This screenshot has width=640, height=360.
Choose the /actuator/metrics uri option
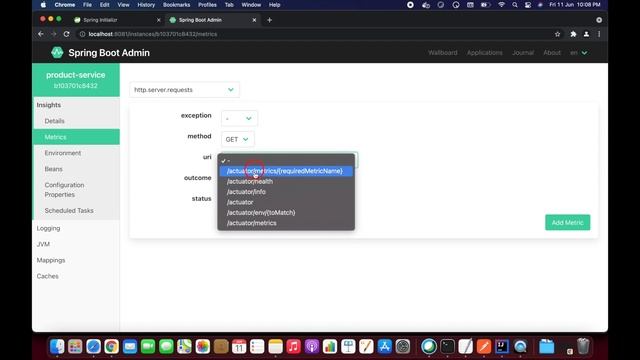tap(286, 223)
